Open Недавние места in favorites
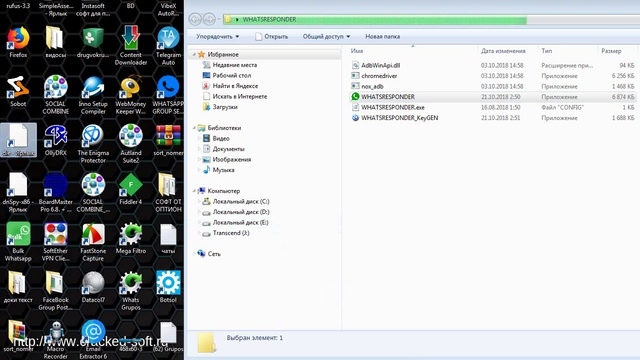Image resolution: width=640 pixels, height=360 pixels. [x=235, y=65]
